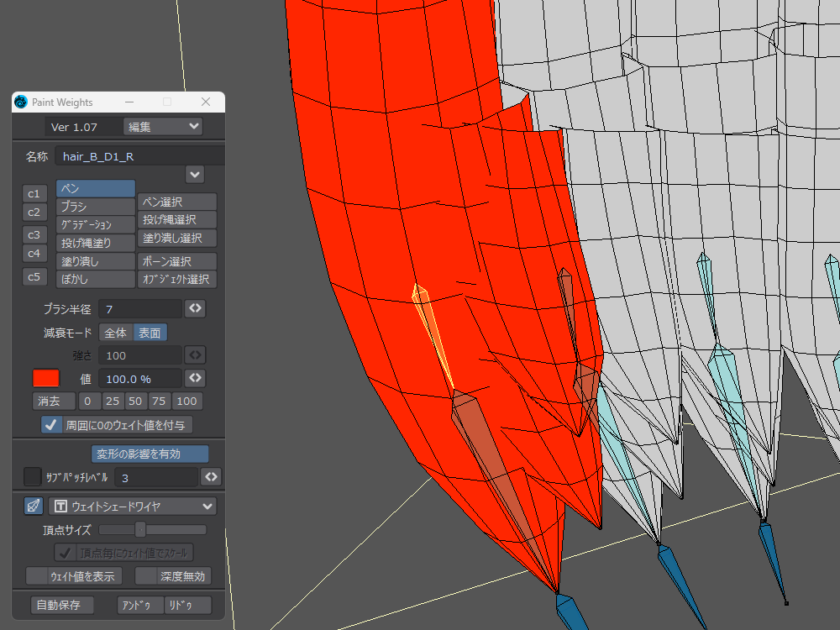Select the ブラシ (Brush) tool
This screenshot has height=630, width=840.
click(95, 207)
